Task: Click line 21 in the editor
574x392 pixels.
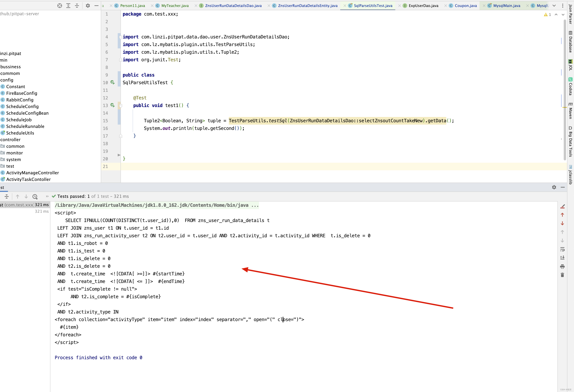Action: [344, 166]
